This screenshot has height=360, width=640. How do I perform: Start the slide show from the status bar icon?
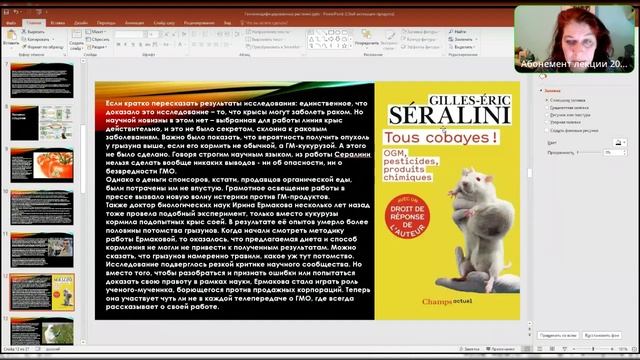tap(564, 349)
